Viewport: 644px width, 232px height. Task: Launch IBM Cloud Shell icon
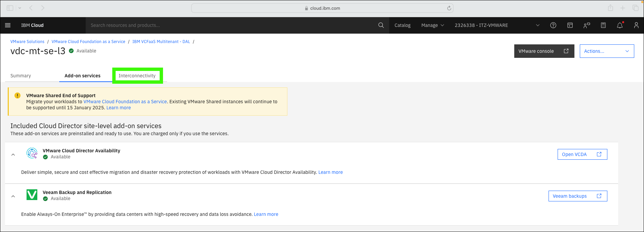[570, 25]
